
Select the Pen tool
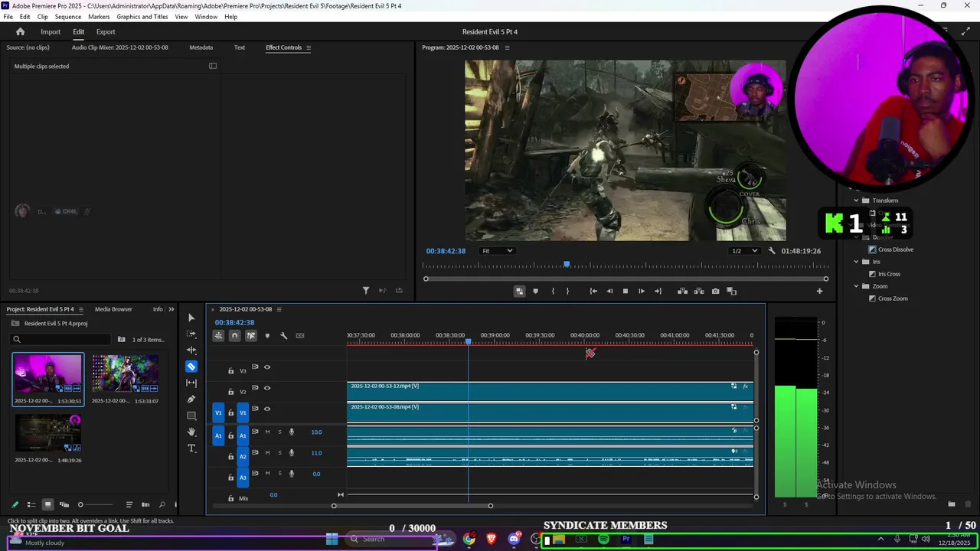tap(191, 399)
